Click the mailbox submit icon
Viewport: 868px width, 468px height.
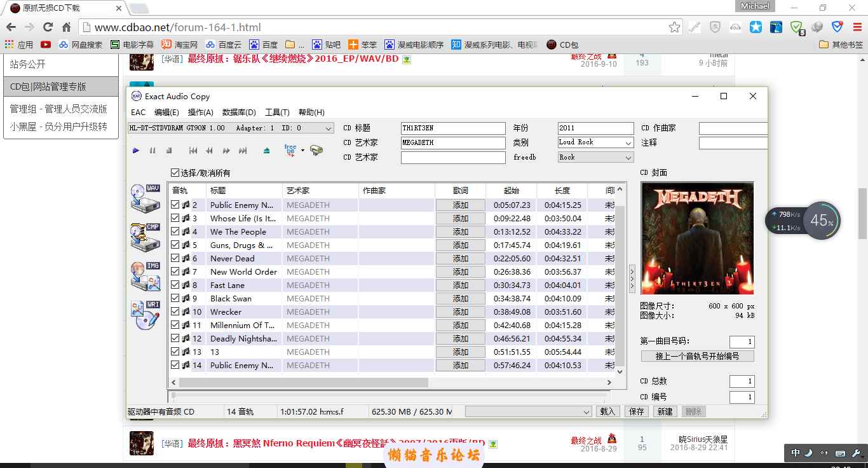tap(316, 151)
